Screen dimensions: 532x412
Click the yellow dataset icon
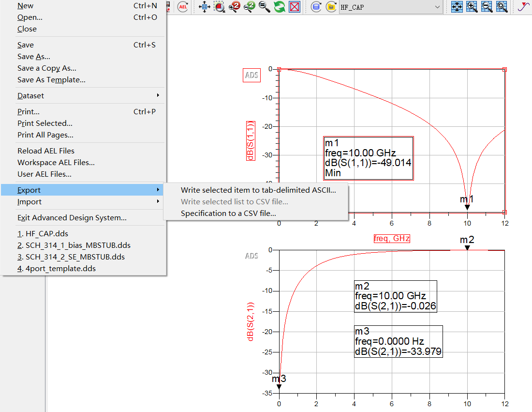[331, 6]
